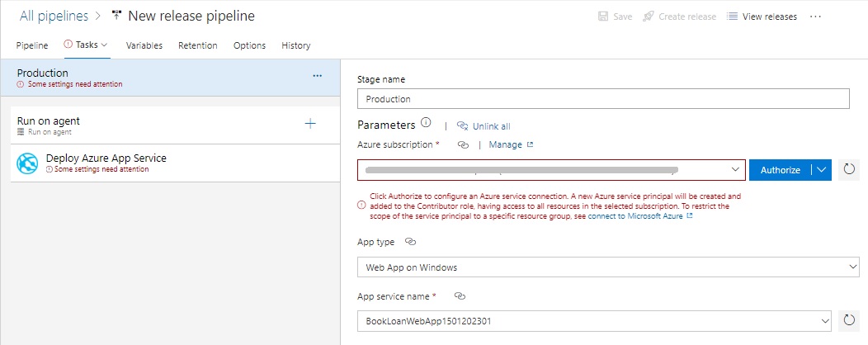Viewport: 868px width, 345px height.
Task: Expand the Azure subscription dropdown
Action: point(735,170)
